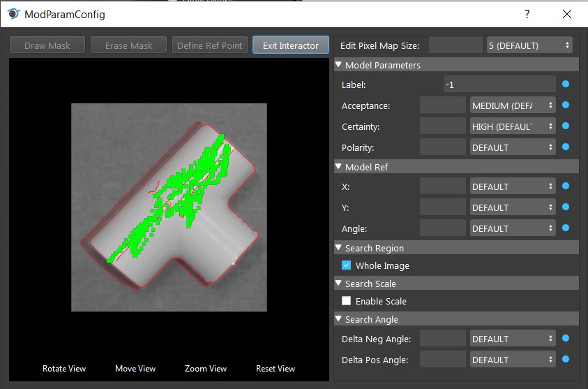Viewport: 588px width, 389px height.
Task: Click the Model Ref Y input field
Action: pos(442,207)
